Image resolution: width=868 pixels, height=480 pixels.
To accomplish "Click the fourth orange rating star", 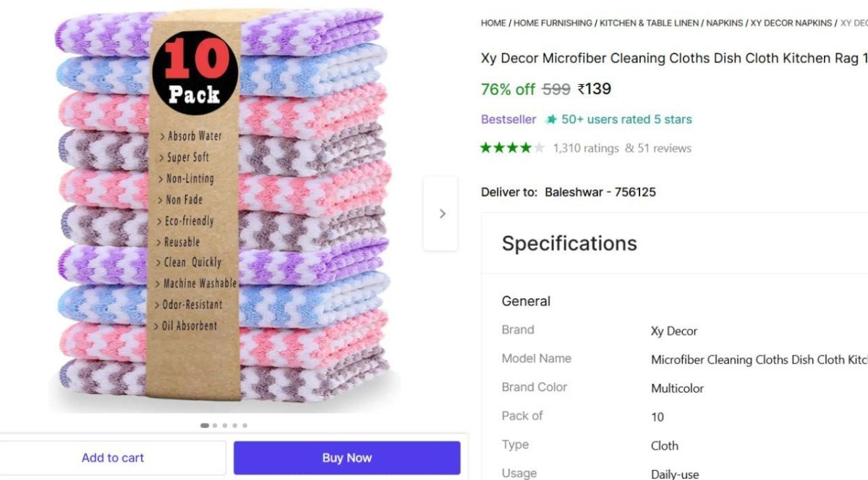I will tap(527, 147).
